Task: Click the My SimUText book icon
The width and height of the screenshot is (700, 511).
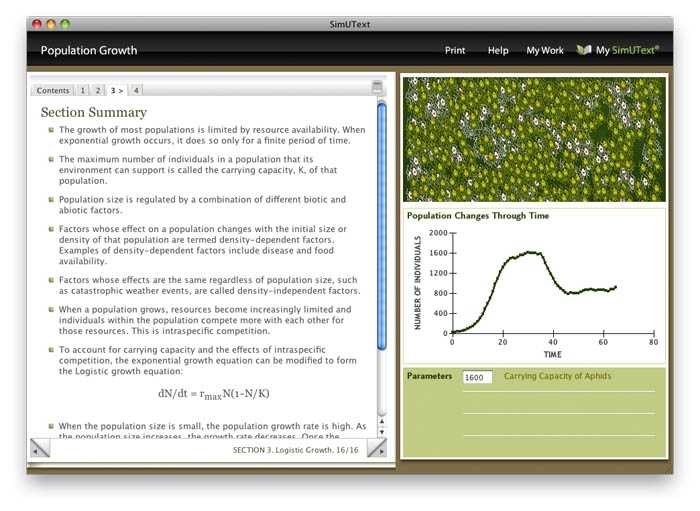Action: 585,50
